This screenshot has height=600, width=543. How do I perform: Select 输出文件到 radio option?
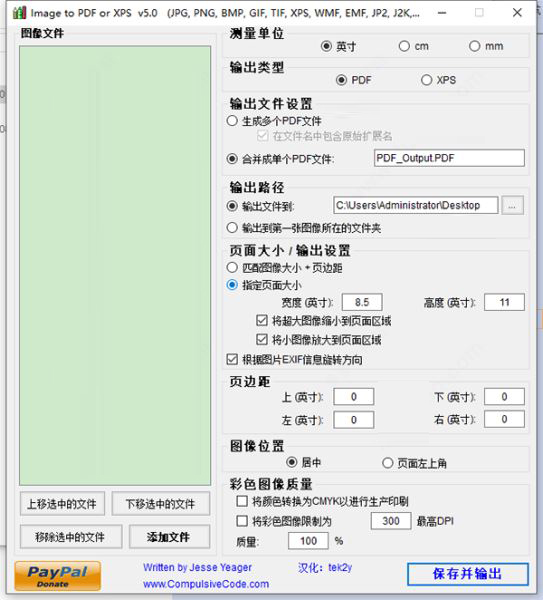[232, 206]
